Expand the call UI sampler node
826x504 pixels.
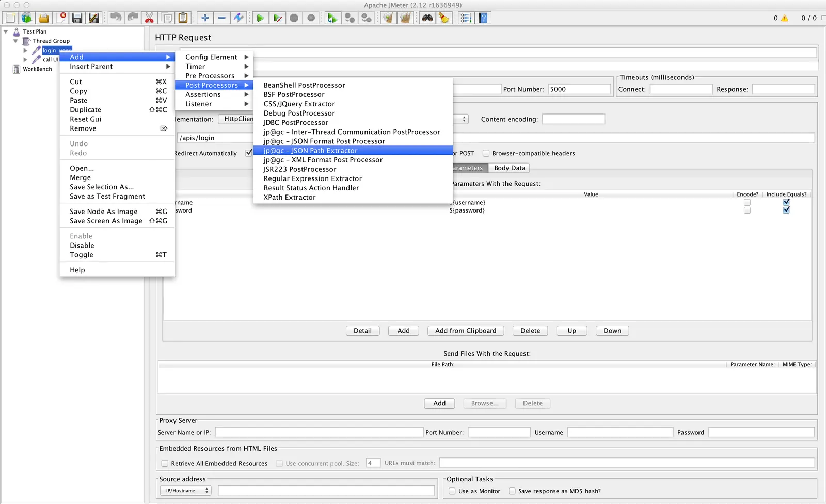click(x=25, y=59)
